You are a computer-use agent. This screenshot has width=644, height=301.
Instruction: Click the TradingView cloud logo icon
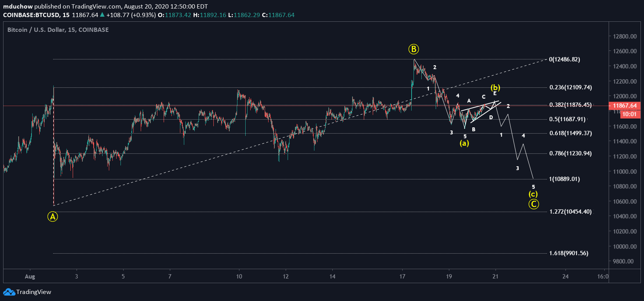tap(9, 292)
